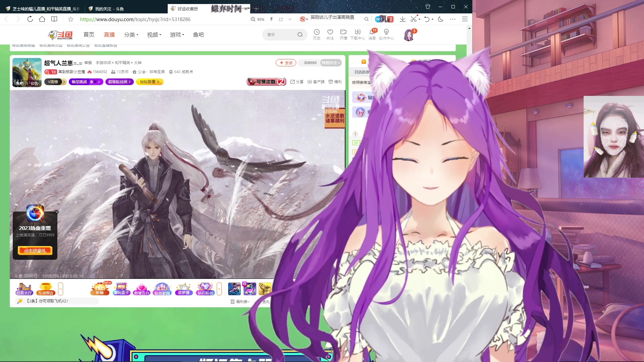The height and width of the screenshot is (362, 644).
Task: Open the 祈福 blessing icon
Action: 100,289
